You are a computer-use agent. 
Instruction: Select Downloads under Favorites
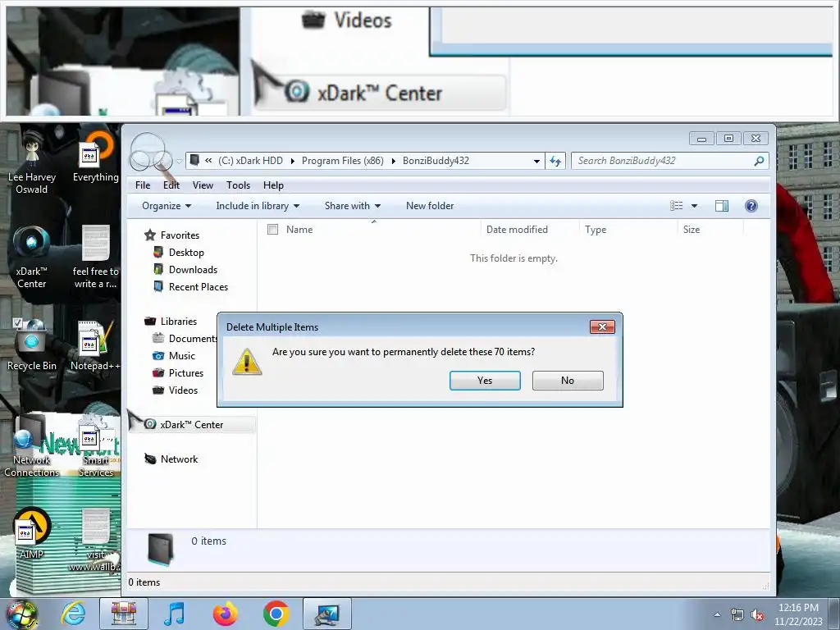(x=193, y=269)
